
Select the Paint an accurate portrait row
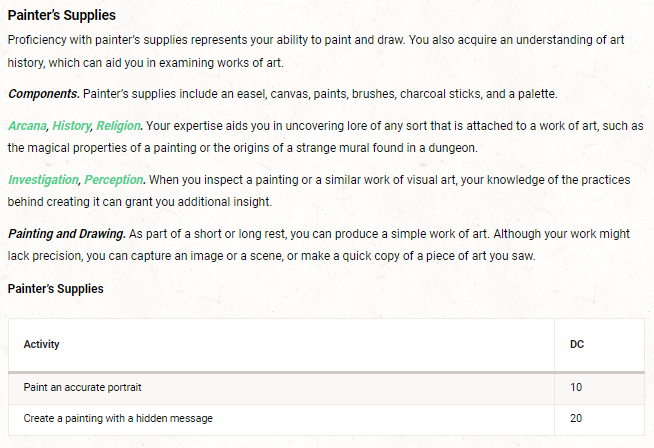point(89,387)
